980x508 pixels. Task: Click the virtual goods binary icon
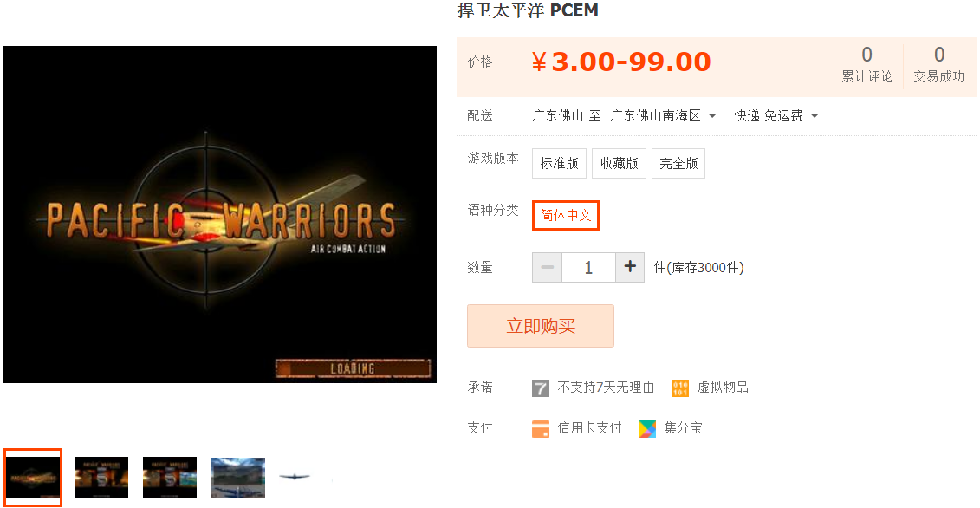(680, 388)
